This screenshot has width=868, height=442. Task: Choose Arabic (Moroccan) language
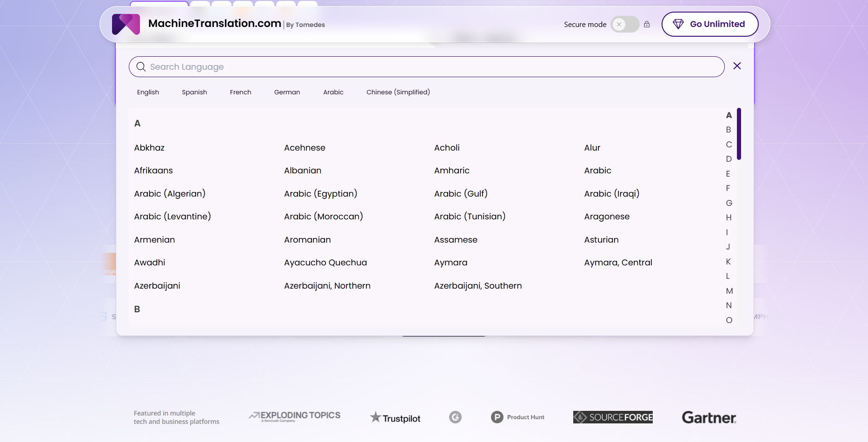coord(324,217)
